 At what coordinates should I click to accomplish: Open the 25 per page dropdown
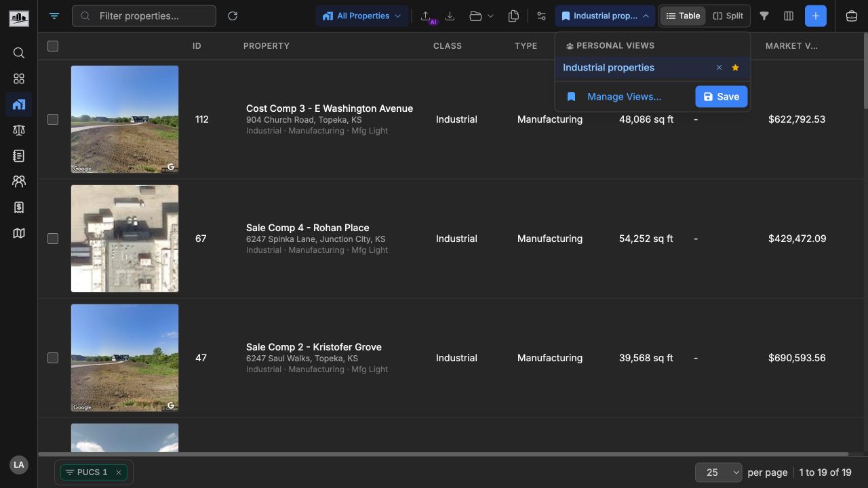click(x=718, y=472)
